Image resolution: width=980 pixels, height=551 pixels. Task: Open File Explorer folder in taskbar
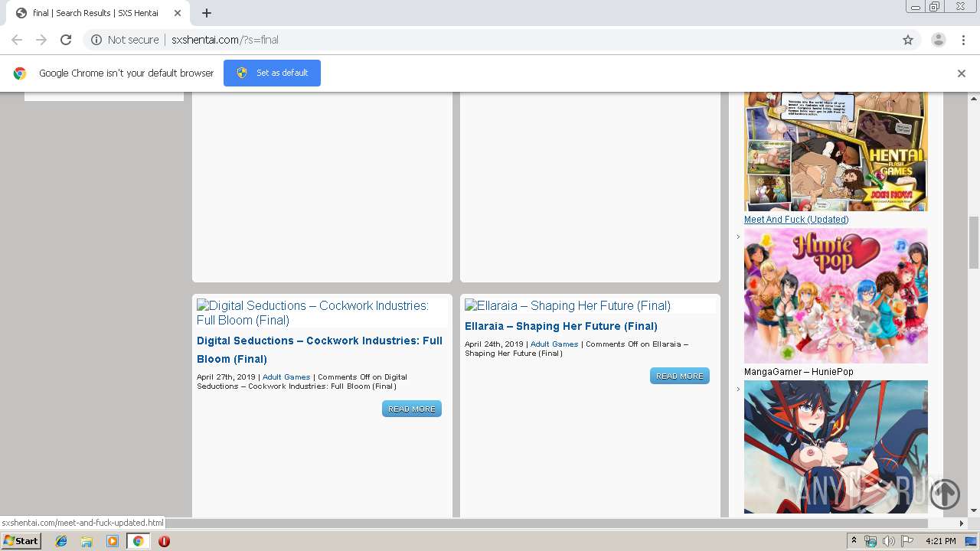87,541
